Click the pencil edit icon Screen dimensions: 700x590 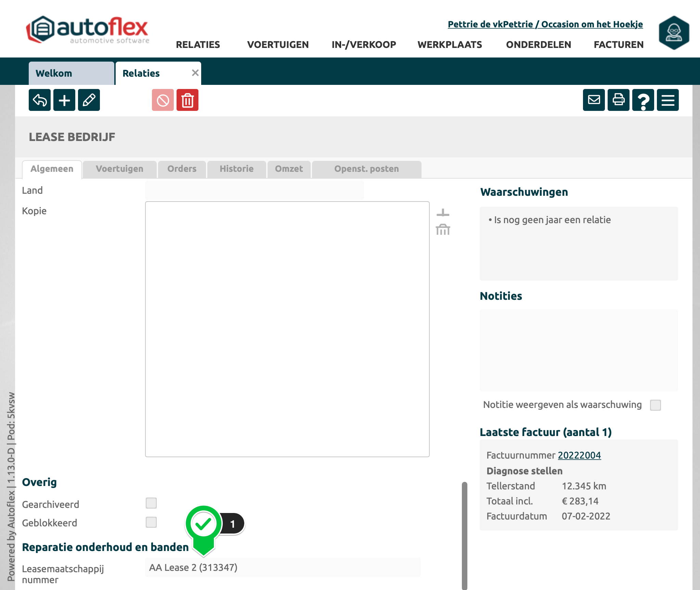tap(89, 100)
